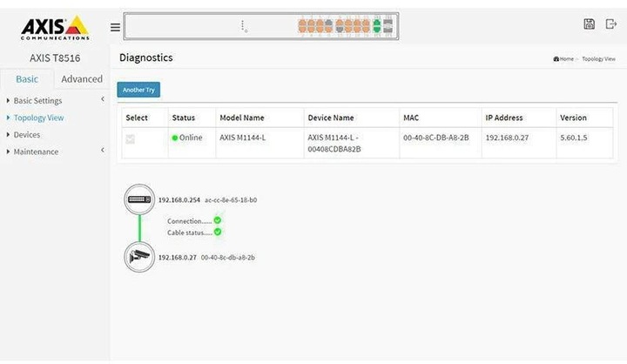Open Devices in sidebar
The image size is (627, 364).
pos(27,135)
